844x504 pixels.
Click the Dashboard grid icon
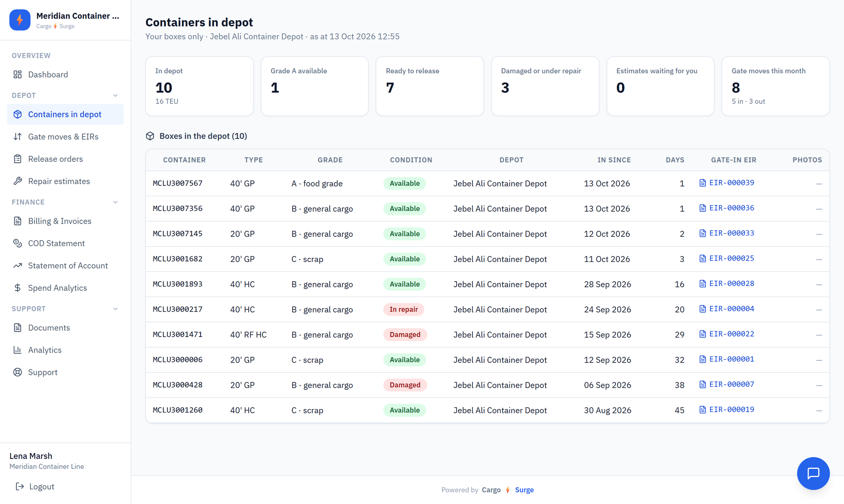(18, 74)
